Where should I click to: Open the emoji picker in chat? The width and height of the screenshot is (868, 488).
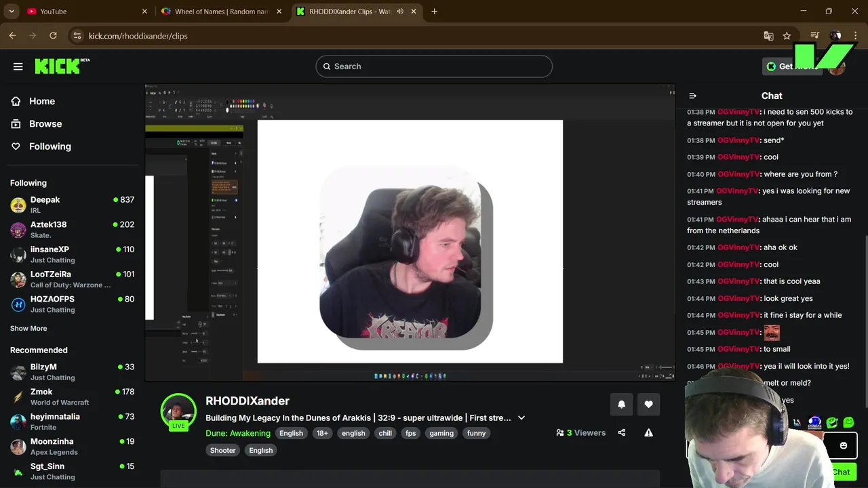tap(843, 445)
